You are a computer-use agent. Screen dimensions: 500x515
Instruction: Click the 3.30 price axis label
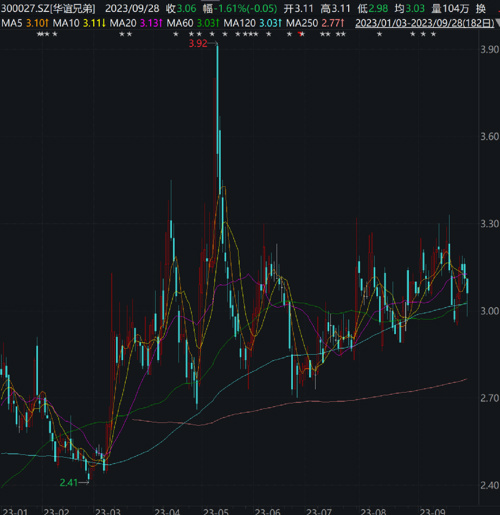click(x=490, y=224)
